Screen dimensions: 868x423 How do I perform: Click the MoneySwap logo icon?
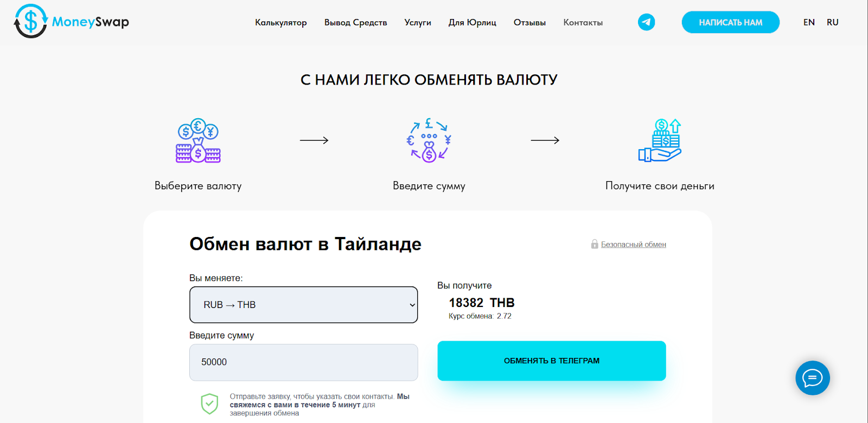click(x=31, y=22)
